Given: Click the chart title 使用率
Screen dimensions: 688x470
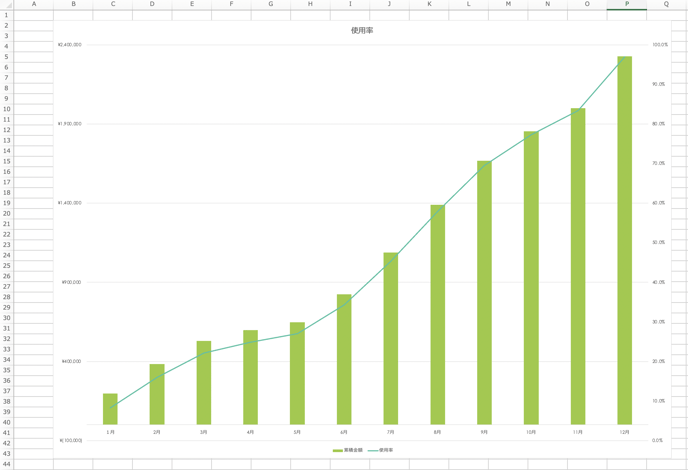Looking at the screenshot, I should (x=362, y=31).
